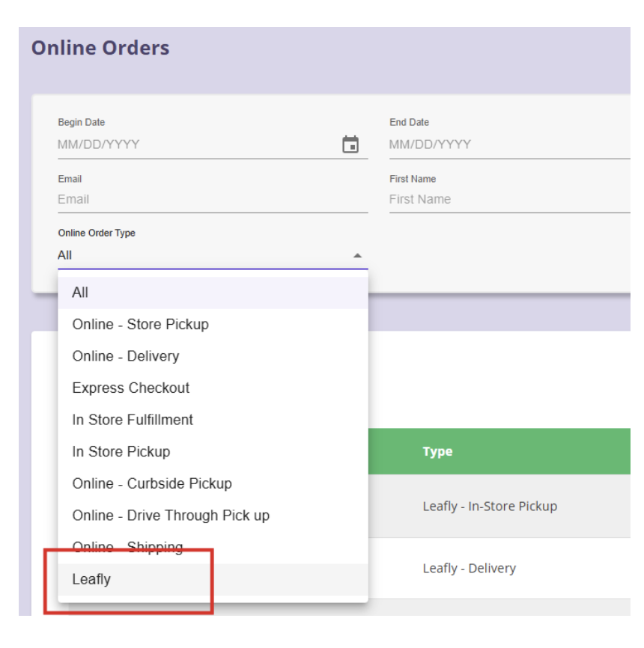
Task: Open the Leafly - In-Store Pickup order row
Action: 490,507
